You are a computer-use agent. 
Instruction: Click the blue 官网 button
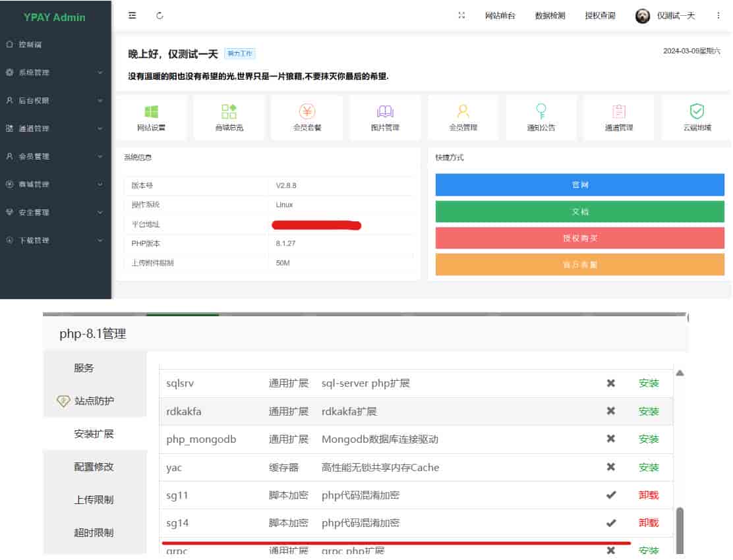[579, 185]
